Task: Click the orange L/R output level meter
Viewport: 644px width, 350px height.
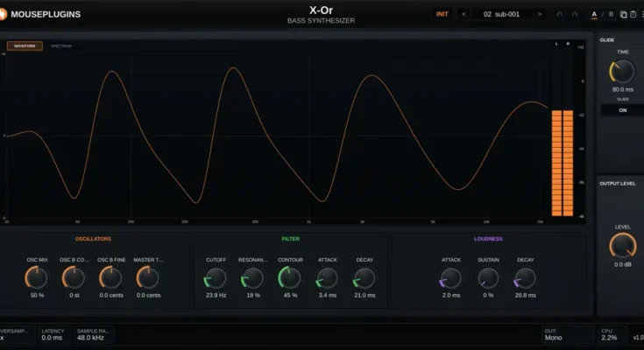Action: 563,163
